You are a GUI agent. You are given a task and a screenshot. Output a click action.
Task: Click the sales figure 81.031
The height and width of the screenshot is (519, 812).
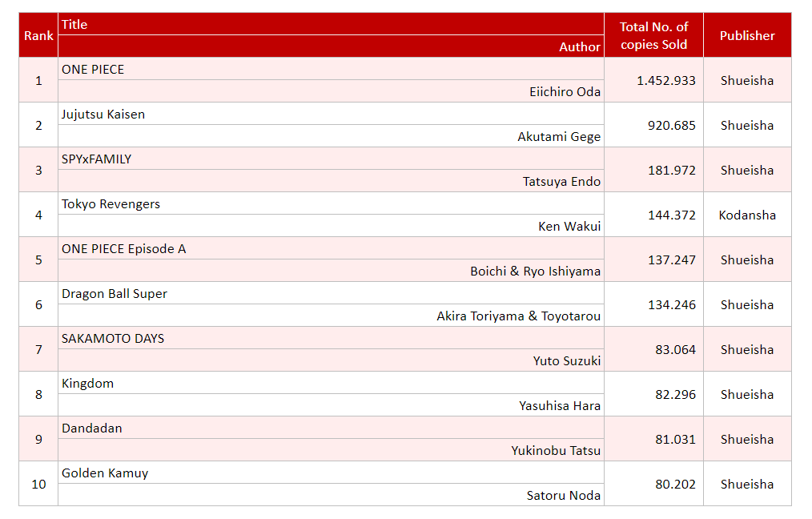(x=675, y=439)
